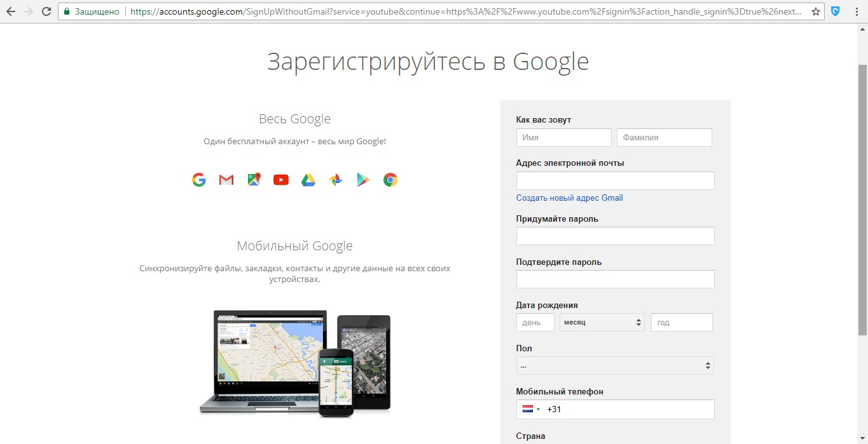Open the blue shield extension icon
Screen dimensions: 868x444
(x=836, y=11)
